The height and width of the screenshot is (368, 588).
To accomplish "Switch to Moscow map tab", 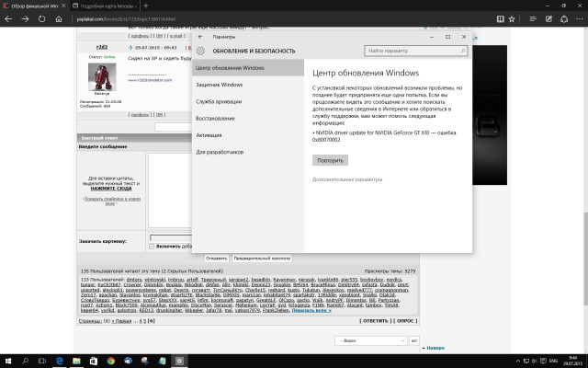I will coord(107,6).
